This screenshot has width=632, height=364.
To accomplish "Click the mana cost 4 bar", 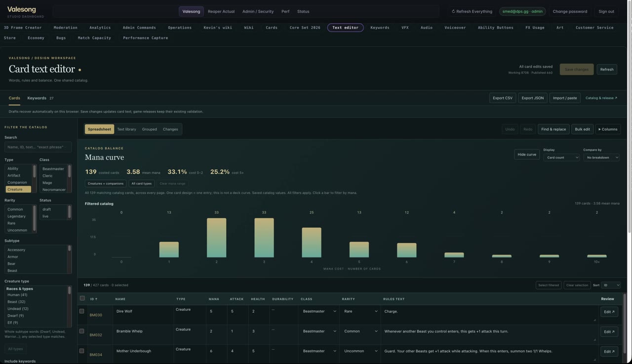I will [312, 242].
